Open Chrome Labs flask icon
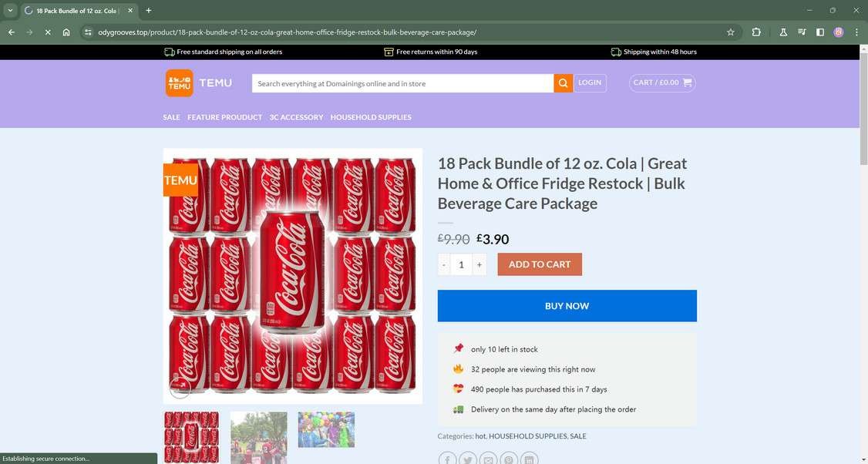The height and width of the screenshot is (464, 868). click(783, 32)
